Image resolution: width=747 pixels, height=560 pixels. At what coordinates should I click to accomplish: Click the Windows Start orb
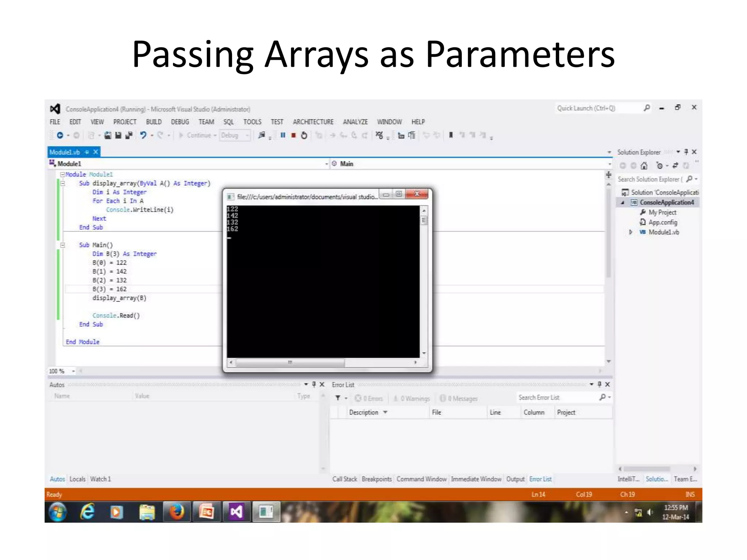coord(58,512)
